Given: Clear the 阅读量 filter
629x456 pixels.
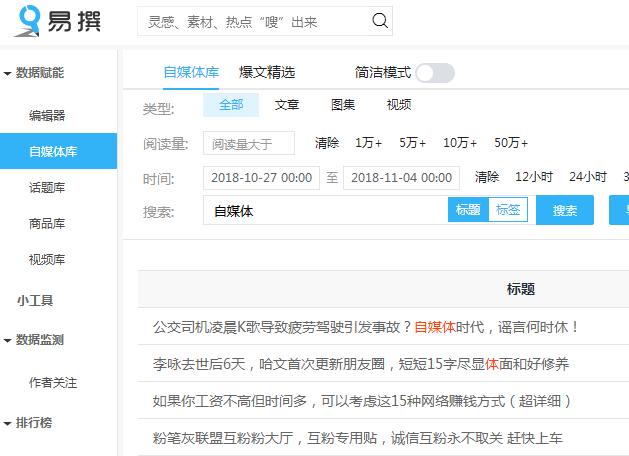Looking at the screenshot, I should click(x=327, y=143).
